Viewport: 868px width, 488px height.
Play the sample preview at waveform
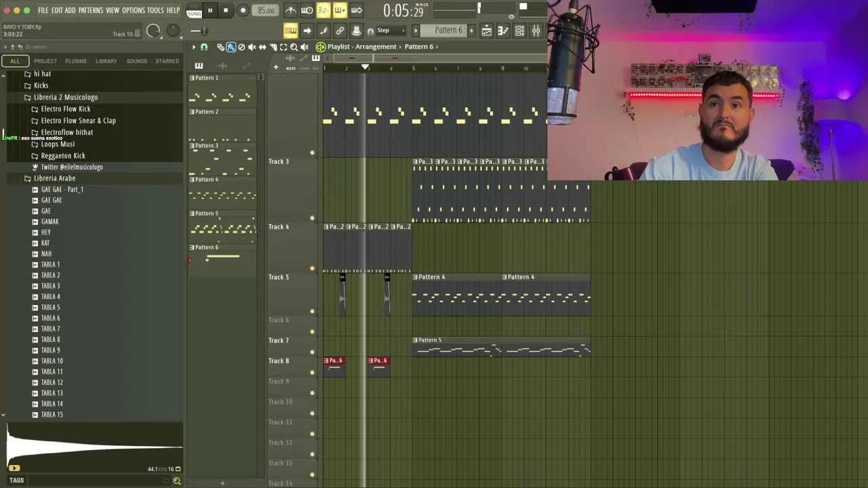[x=14, y=468]
